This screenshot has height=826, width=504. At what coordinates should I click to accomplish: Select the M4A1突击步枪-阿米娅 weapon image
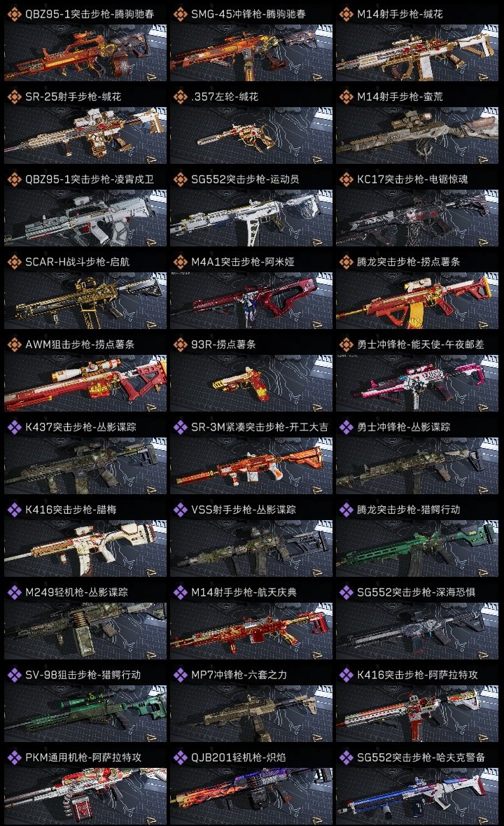[x=251, y=301]
